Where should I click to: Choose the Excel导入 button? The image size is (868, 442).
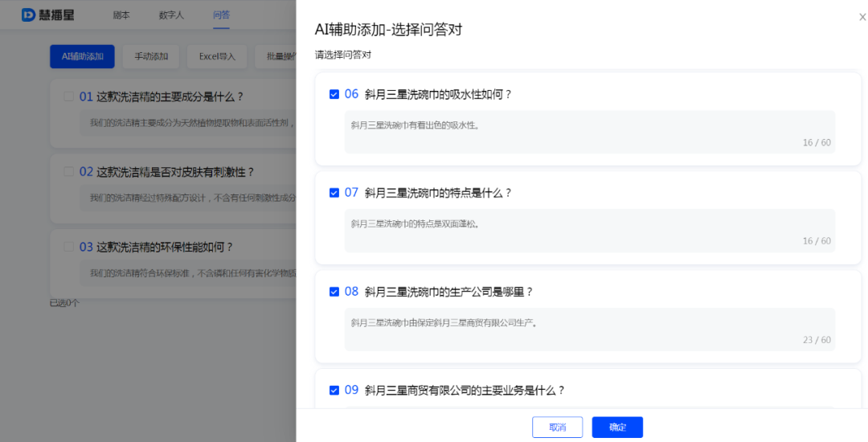click(x=217, y=56)
